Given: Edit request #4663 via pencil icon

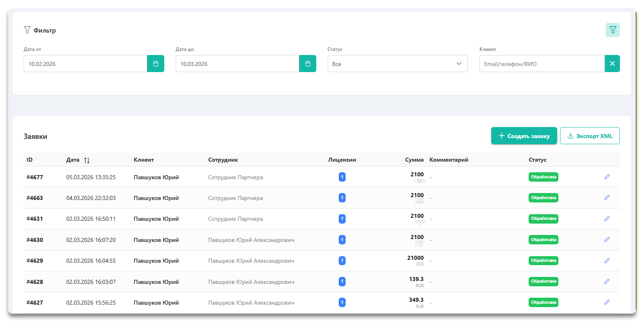Looking at the screenshot, I should (x=607, y=198).
